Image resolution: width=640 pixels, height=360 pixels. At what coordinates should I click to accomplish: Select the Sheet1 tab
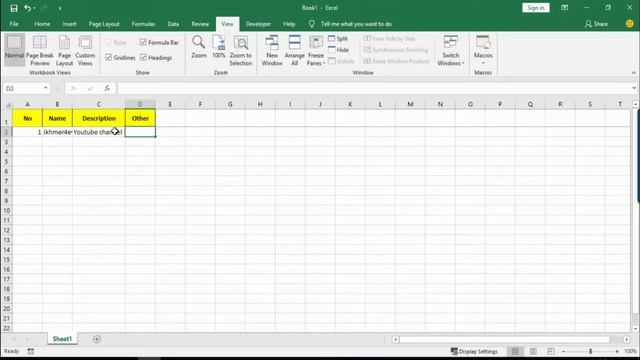click(62, 339)
